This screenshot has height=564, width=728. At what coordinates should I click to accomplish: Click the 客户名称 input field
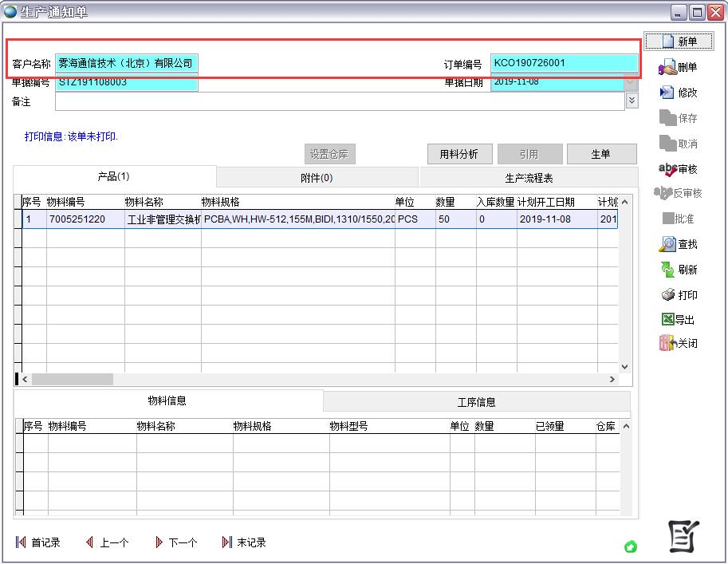pyautogui.click(x=126, y=63)
